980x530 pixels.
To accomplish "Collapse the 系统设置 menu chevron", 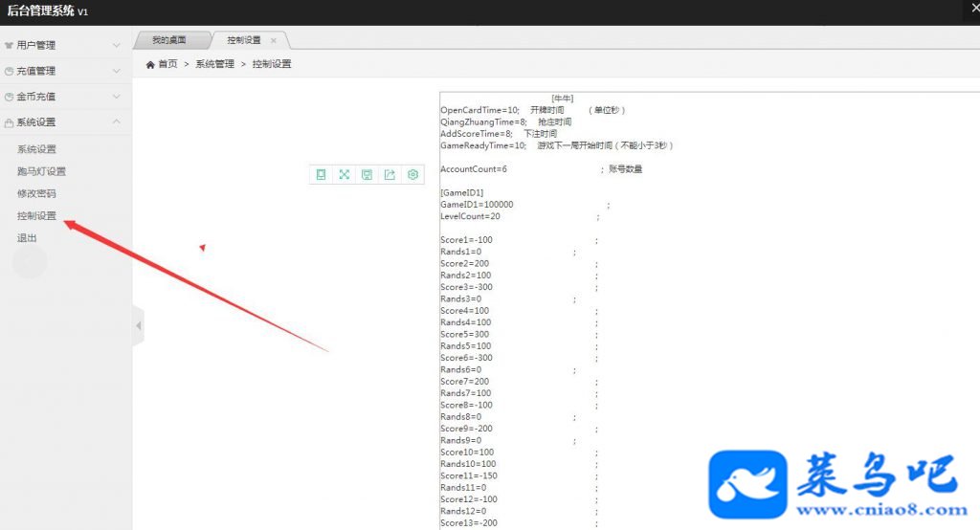I will tap(116, 121).
